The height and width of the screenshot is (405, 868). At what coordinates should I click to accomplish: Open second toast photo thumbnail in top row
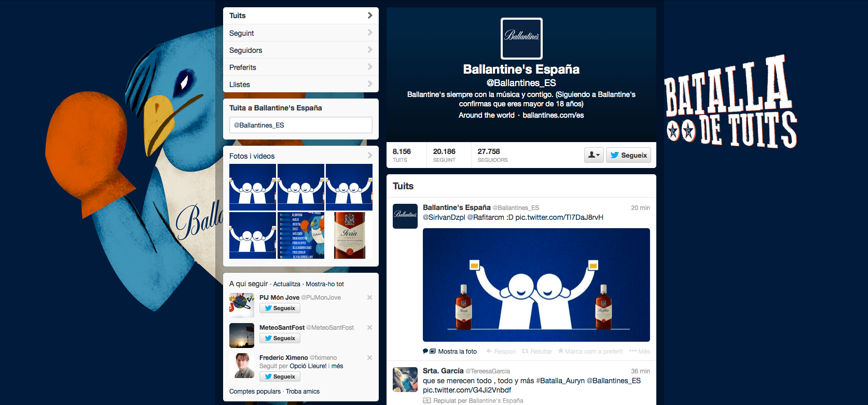click(301, 187)
